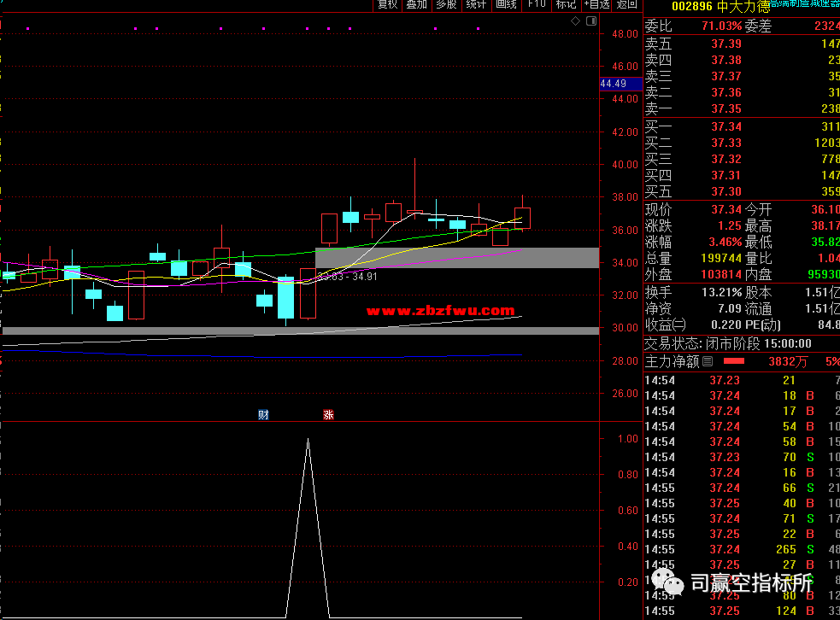Click the large cyan bearish candlestick

[x=285, y=298]
